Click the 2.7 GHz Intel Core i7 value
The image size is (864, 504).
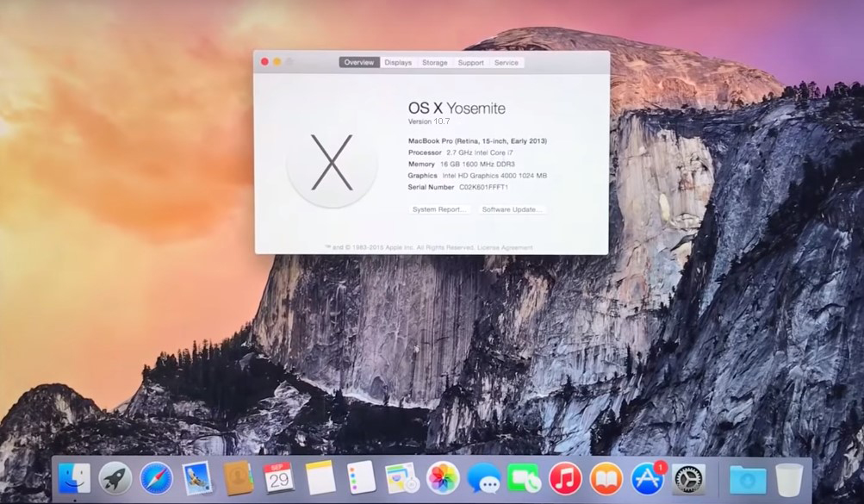(x=480, y=152)
